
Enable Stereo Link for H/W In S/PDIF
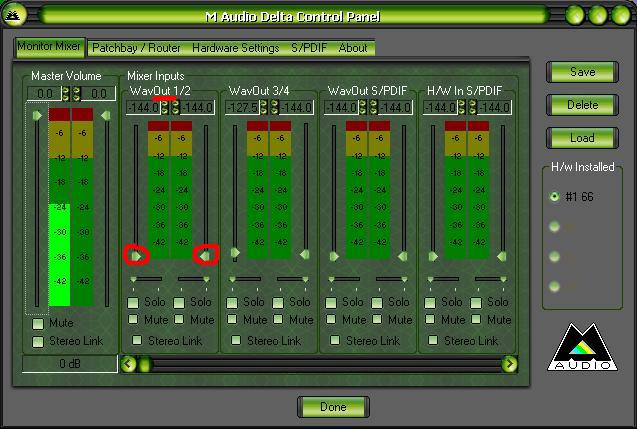click(433, 340)
